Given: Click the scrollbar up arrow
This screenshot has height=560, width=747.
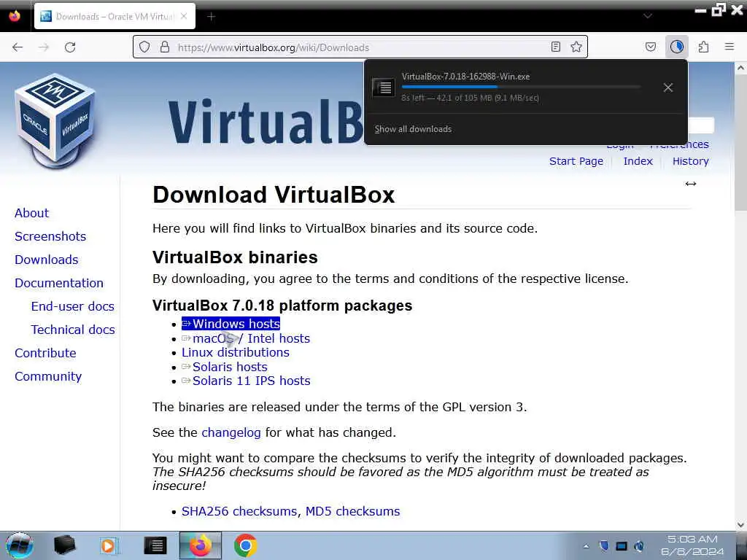Looking at the screenshot, I should coord(740,68).
